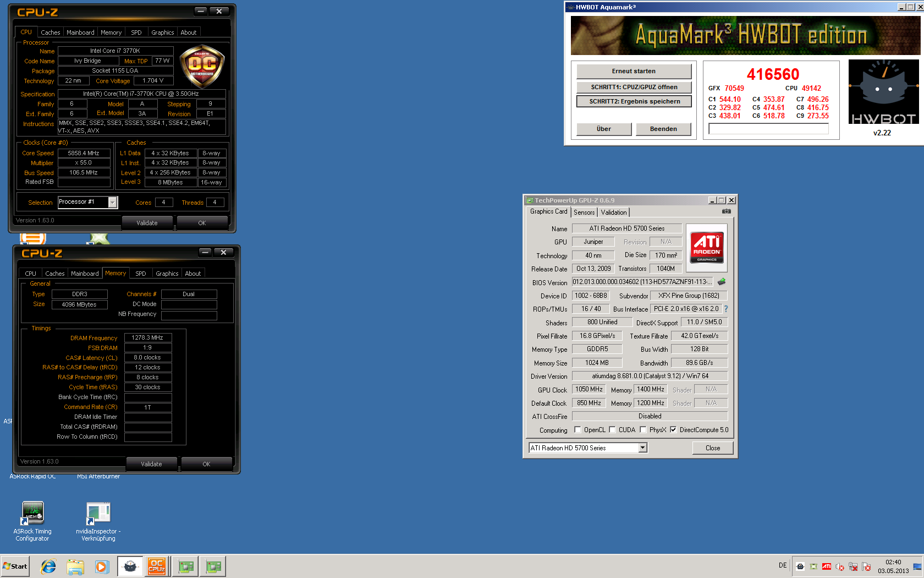Click the red ATI tray icon
Viewport: 924px width, 578px height.
tap(827, 566)
